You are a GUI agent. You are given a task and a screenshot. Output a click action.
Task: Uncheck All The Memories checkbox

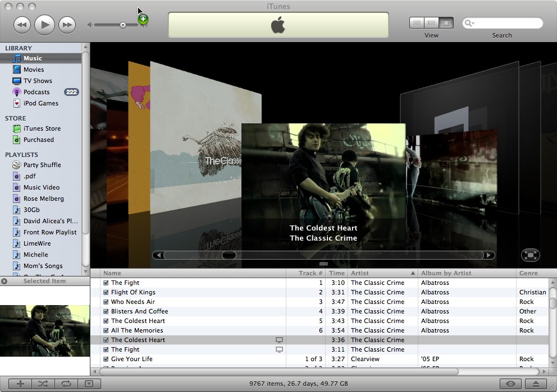[106, 331]
